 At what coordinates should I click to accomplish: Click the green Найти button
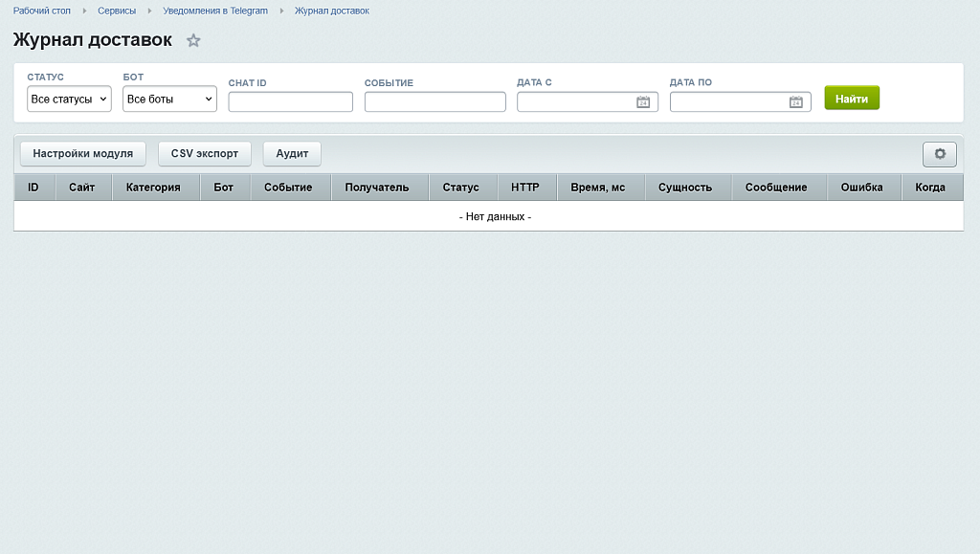852,98
